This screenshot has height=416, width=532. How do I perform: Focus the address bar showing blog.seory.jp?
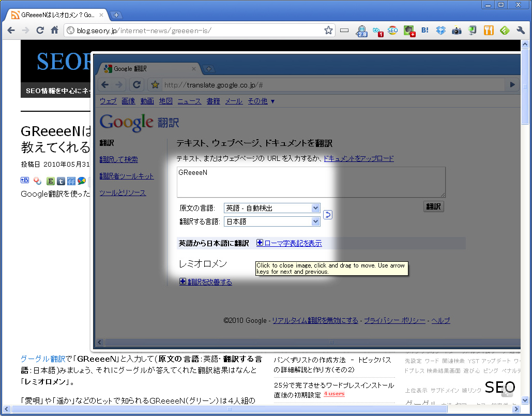pyautogui.click(x=196, y=31)
